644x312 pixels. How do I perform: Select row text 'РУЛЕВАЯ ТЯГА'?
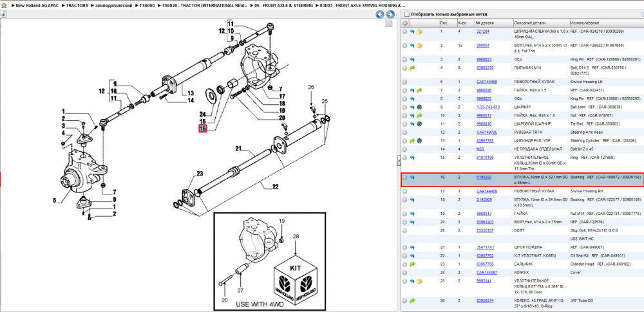click(x=529, y=133)
